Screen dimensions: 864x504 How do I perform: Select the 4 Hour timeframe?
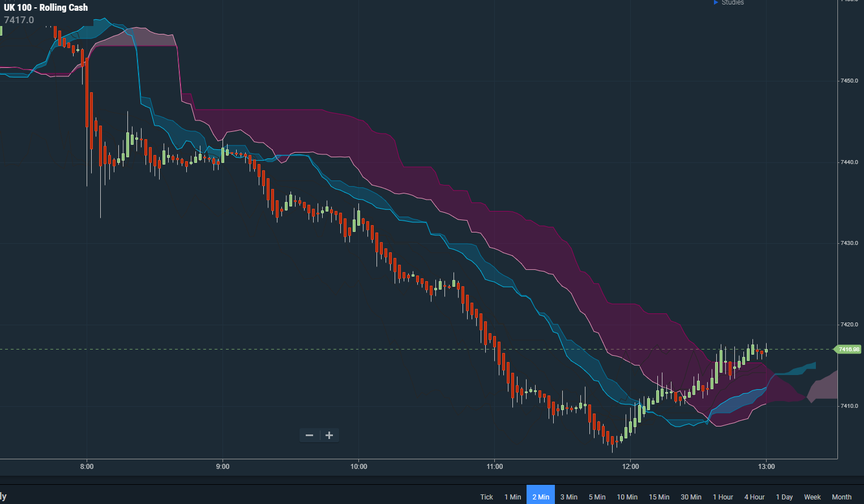click(754, 497)
